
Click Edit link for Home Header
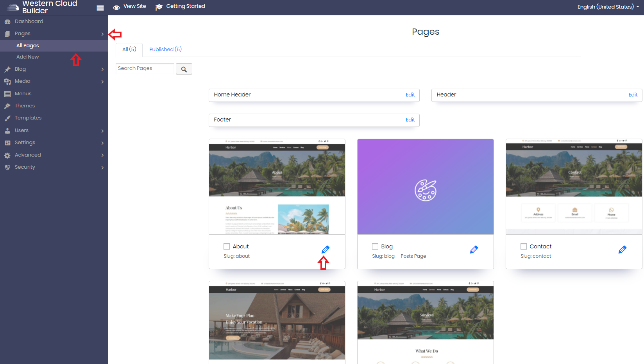pyautogui.click(x=410, y=95)
